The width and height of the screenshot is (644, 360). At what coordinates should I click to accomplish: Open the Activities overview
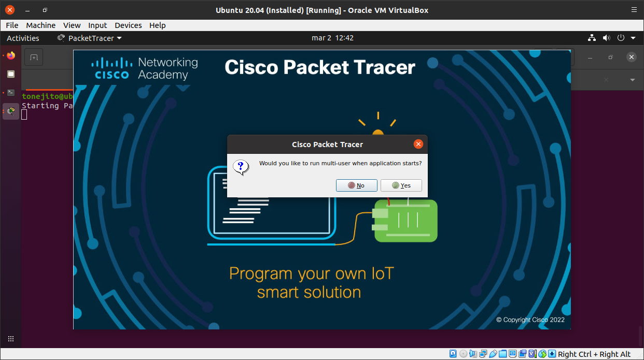23,38
